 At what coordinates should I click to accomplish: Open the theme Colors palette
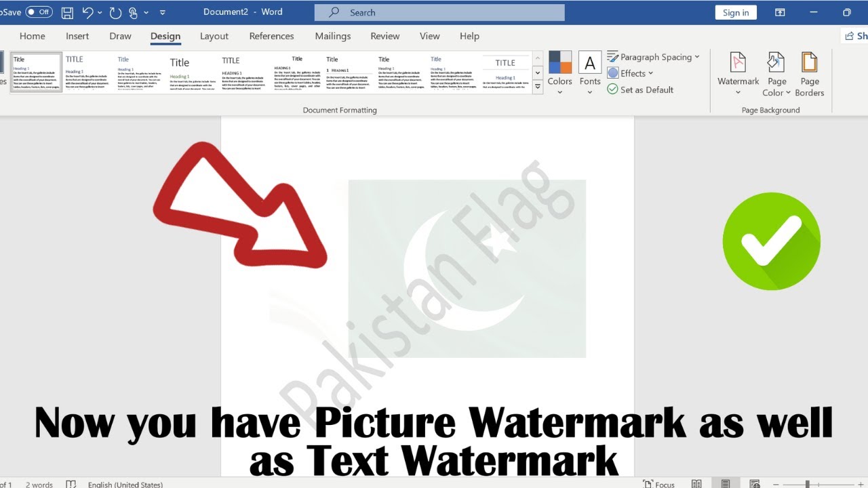(x=559, y=62)
